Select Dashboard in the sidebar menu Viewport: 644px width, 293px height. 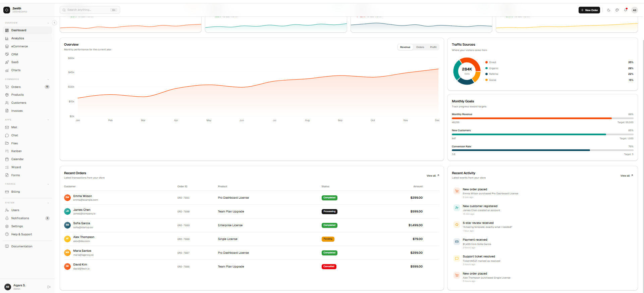pos(27,30)
